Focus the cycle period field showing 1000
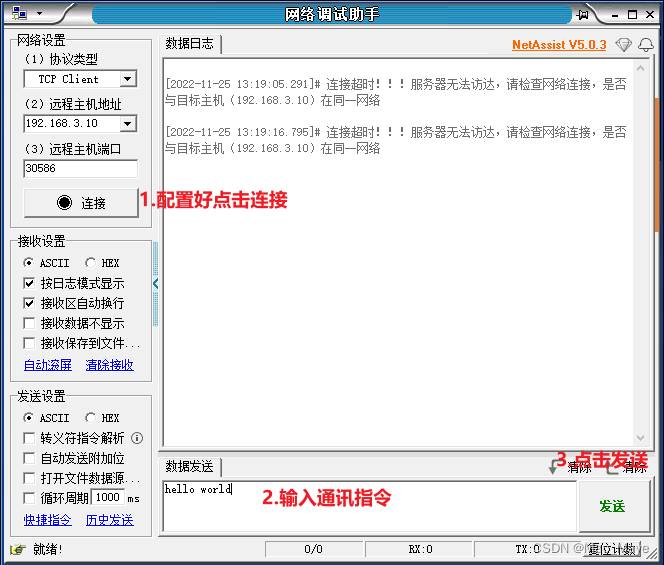Image resolution: width=664 pixels, height=565 pixels. [x=108, y=498]
